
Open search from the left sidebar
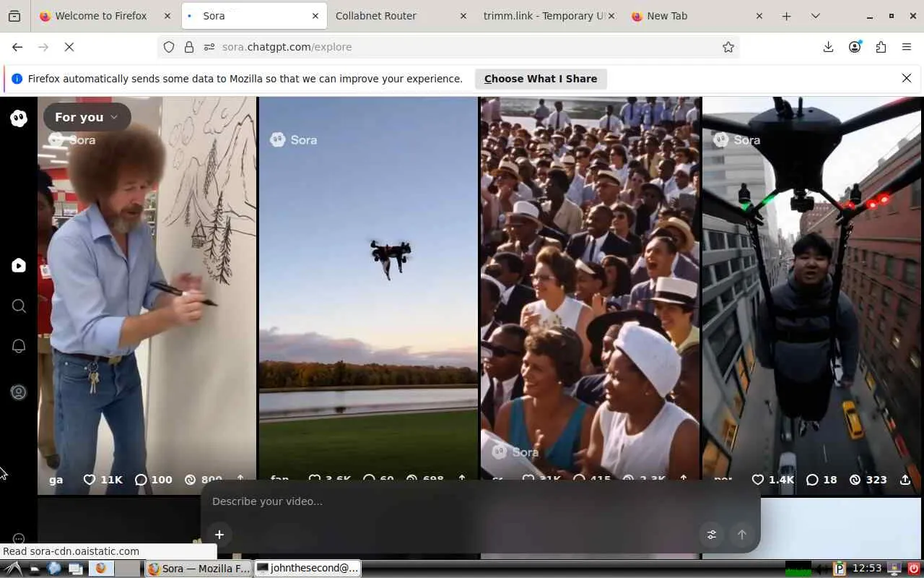pos(19,306)
